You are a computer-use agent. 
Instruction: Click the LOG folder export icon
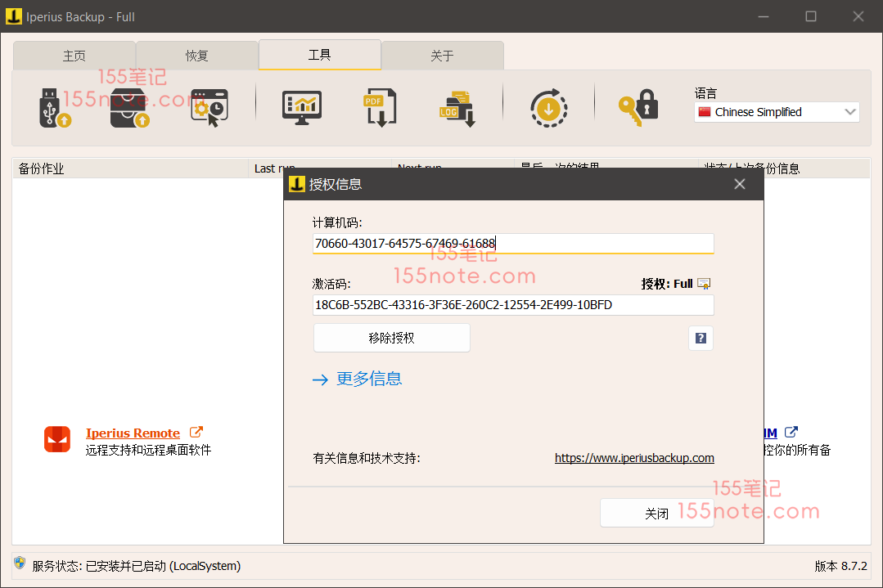point(457,107)
